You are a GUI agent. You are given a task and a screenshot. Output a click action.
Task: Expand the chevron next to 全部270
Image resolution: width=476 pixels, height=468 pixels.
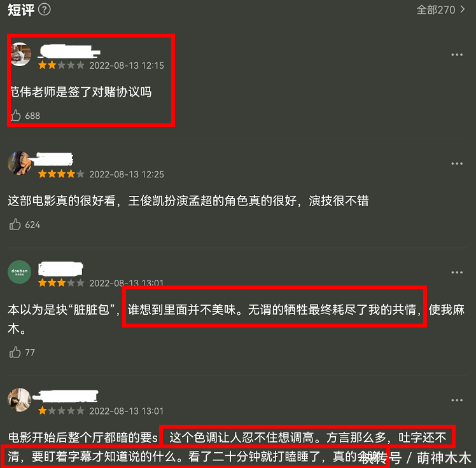(463, 10)
